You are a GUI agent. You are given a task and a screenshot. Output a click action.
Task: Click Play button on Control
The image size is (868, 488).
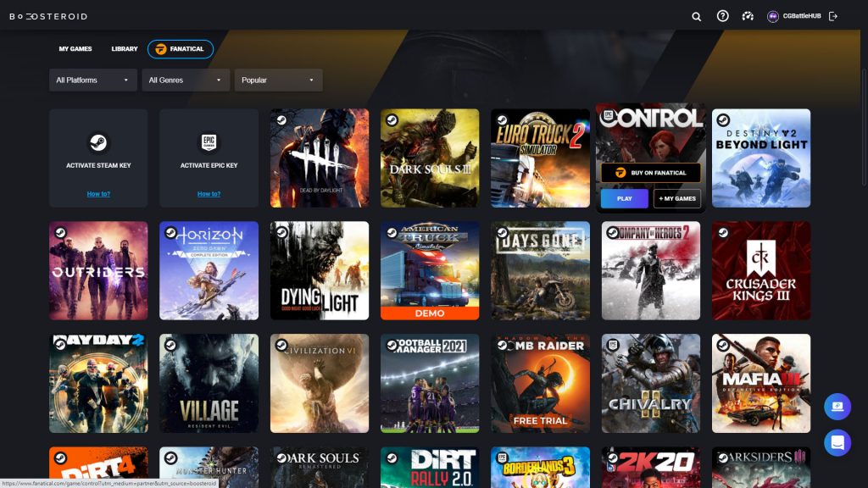pyautogui.click(x=625, y=198)
